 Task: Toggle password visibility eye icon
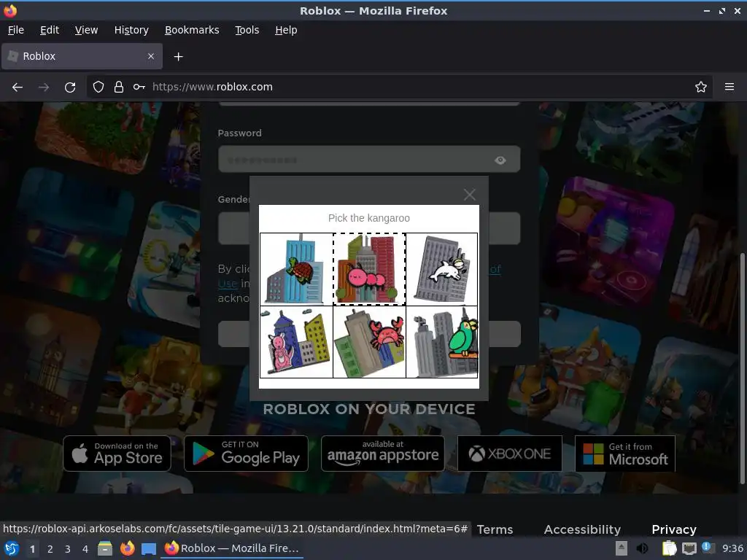[500, 160]
